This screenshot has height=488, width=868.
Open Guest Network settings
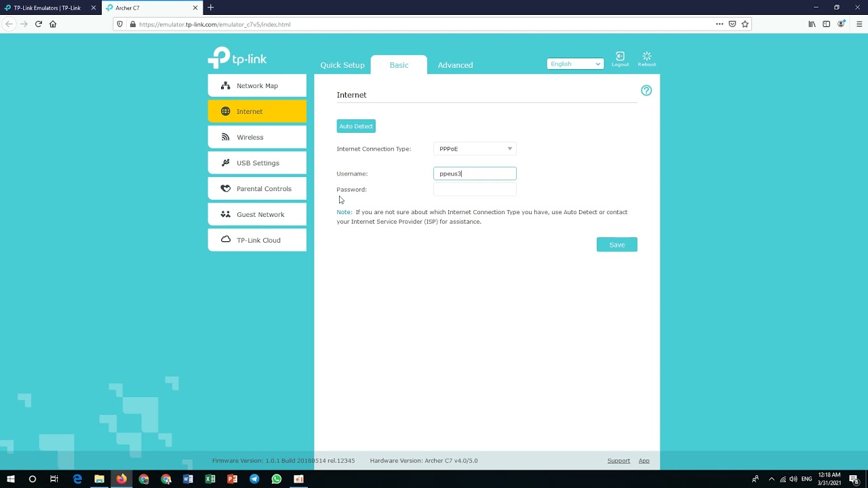coord(257,214)
